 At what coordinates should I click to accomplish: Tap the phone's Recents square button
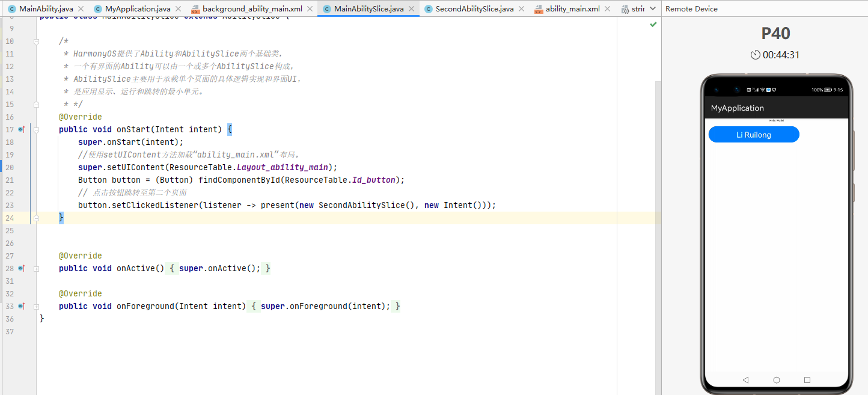(807, 380)
